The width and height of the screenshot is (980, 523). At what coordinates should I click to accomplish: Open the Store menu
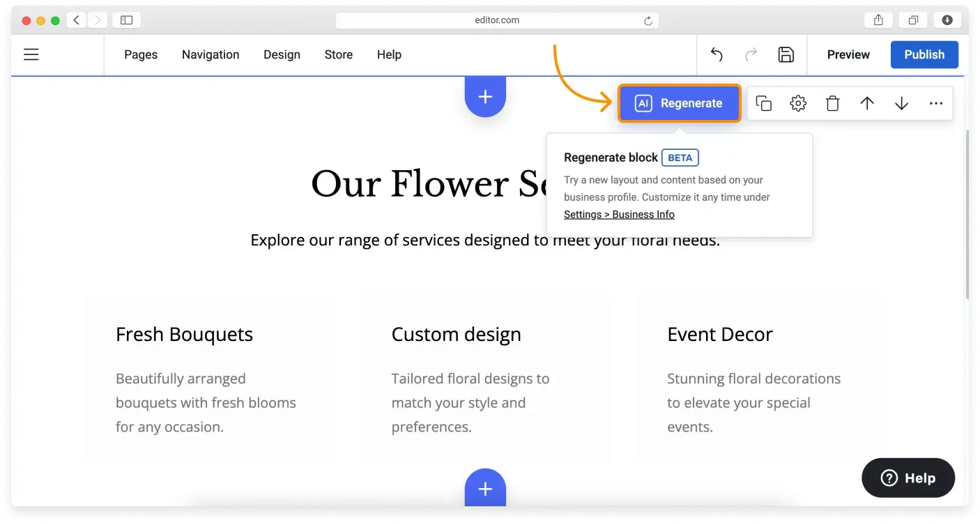pyautogui.click(x=339, y=54)
